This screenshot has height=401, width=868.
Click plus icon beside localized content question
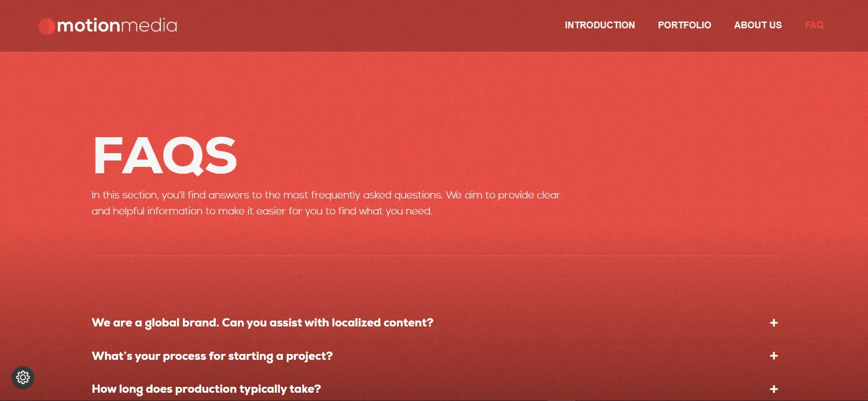(x=774, y=323)
